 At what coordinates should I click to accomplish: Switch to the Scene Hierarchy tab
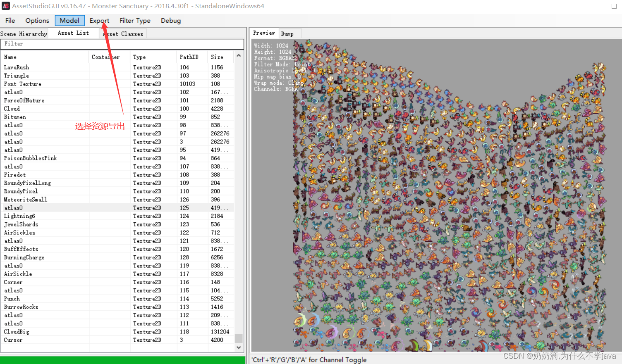[24, 33]
